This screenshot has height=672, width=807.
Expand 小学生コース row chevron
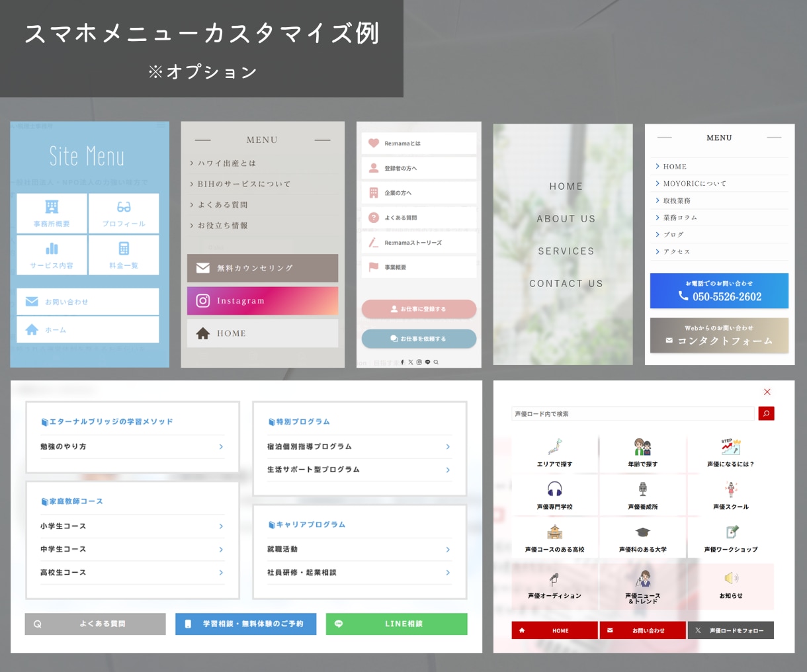[221, 526]
